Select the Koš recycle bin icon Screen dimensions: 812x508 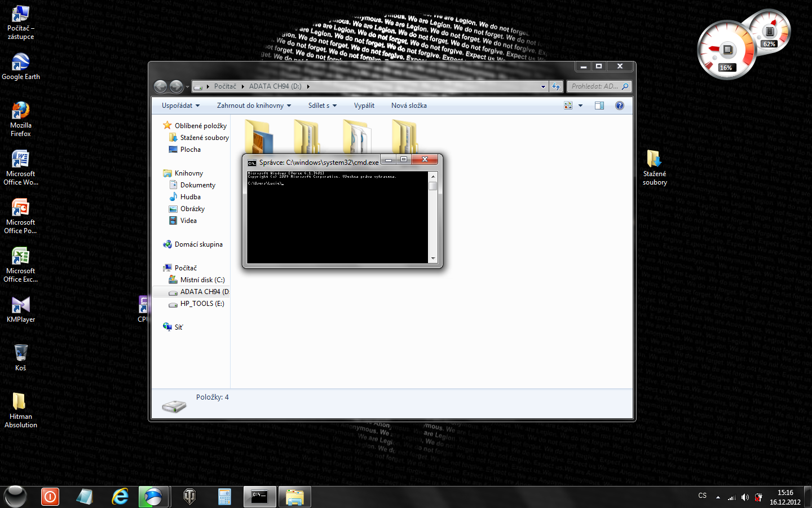(21, 357)
